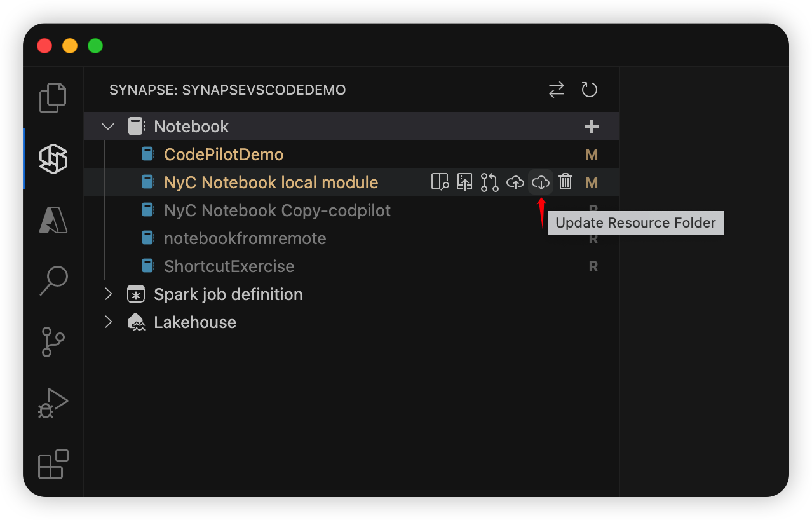Click the Lakehouse icon
This screenshot has width=812, height=520.
pos(137,322)
